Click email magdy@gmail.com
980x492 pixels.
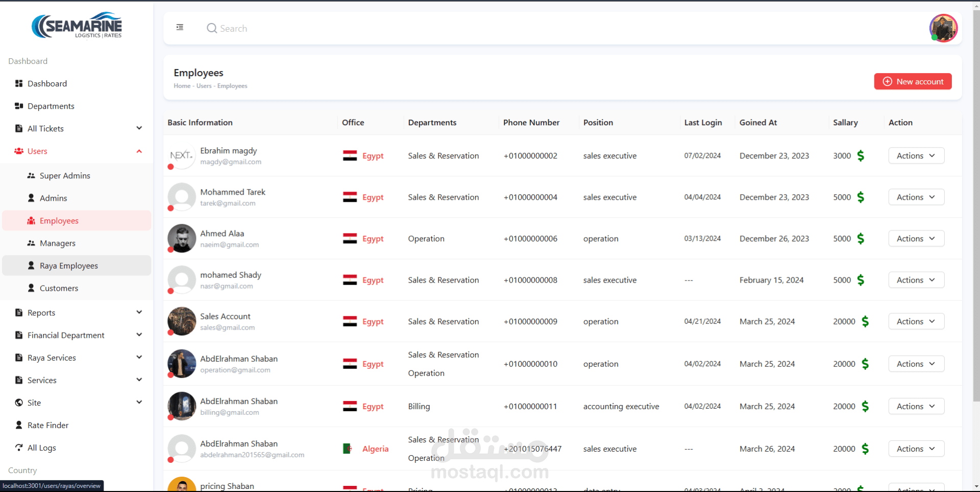(231, 162)
